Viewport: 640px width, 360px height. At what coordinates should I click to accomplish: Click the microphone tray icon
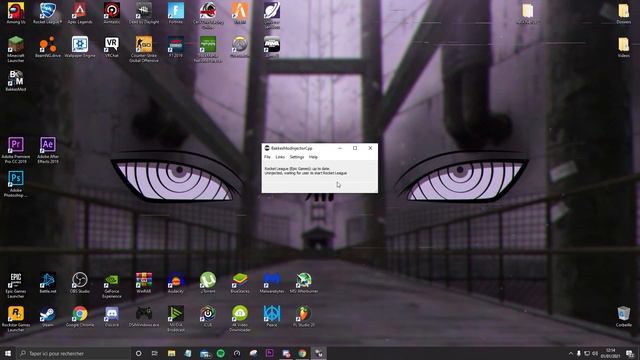[578, 353]
